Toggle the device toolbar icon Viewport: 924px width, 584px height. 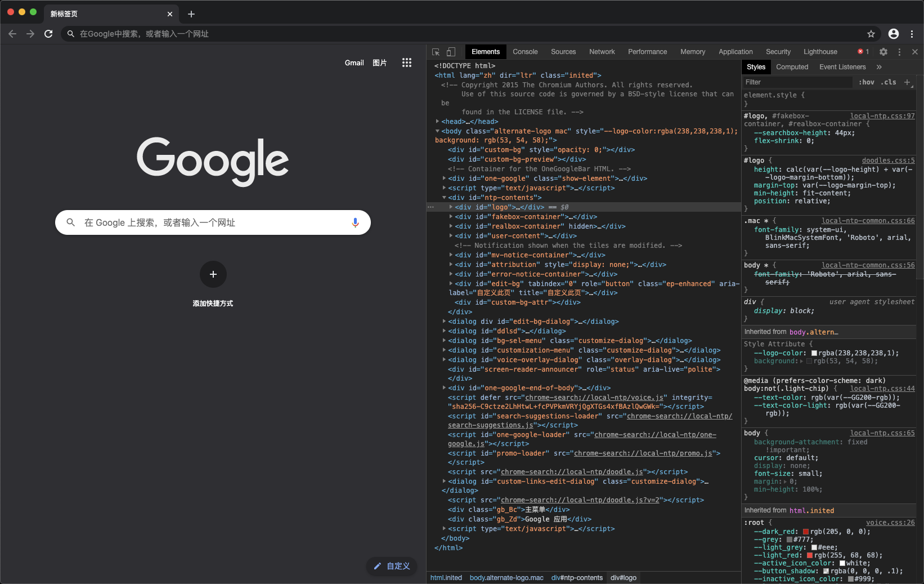pyautogui.click(x=451, y=52)
